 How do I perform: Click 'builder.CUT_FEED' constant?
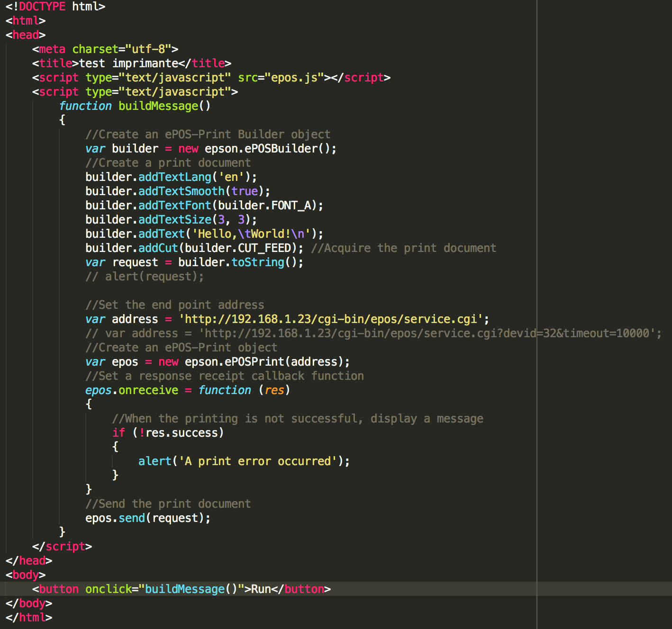click(x=238, y=248)
